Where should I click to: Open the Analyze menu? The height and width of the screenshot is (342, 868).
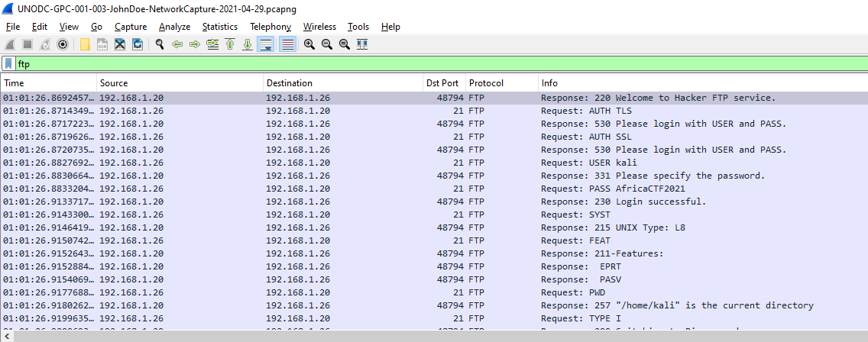pos(174,27)
